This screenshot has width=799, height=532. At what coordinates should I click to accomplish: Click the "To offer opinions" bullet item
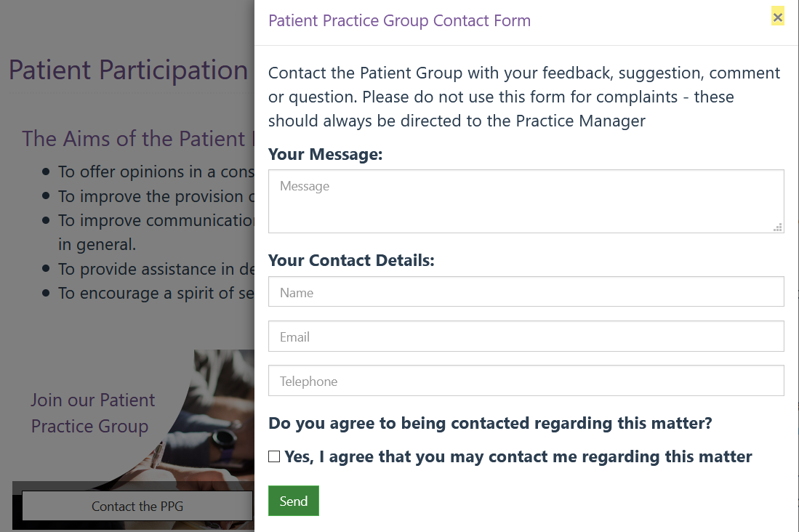point(156,172)
